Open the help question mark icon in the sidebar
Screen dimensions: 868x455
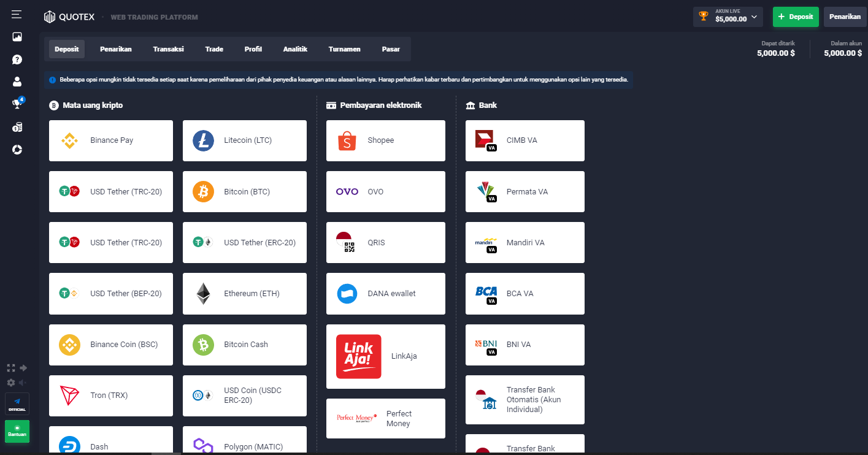17,59
